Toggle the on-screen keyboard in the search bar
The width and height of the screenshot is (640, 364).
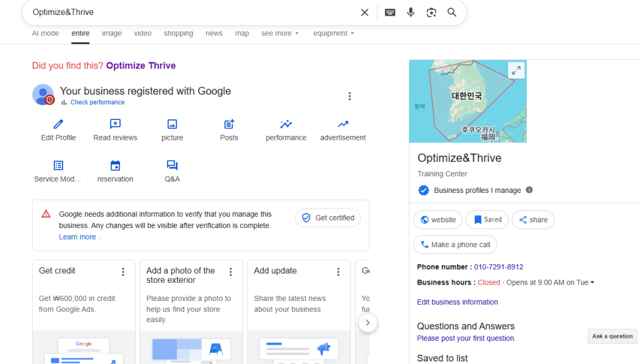(x=390, y=12)
